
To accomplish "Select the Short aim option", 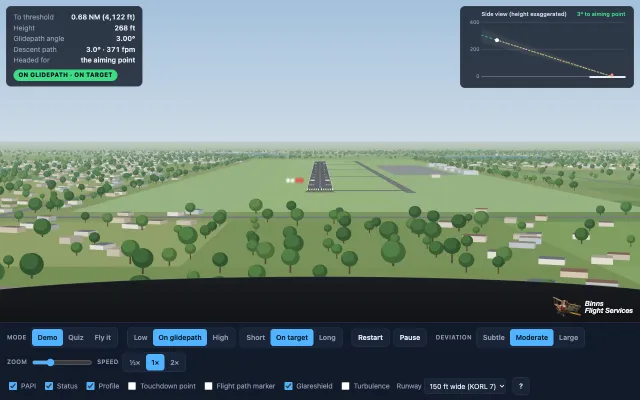I will point(256,338).
